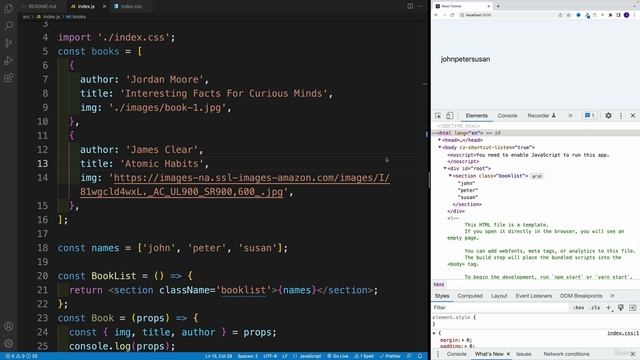Open the DevTools issues counter badge

click(x=590, y=116)
